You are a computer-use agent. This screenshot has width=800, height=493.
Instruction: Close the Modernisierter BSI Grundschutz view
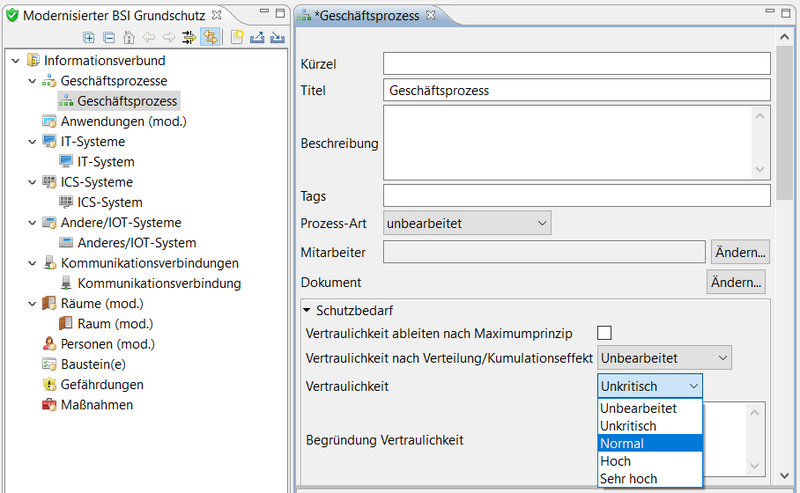click(x=216, y=15)
